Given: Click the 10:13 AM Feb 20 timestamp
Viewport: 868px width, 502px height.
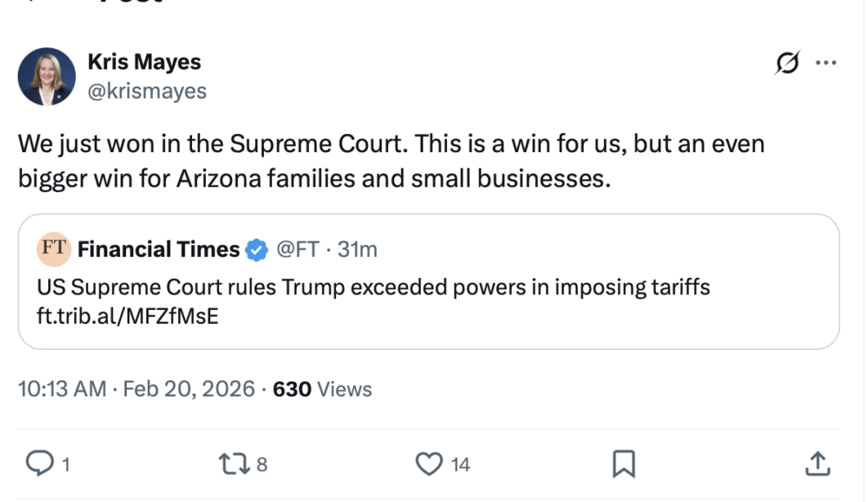Looking at the screenshot, I should (136, 389).
